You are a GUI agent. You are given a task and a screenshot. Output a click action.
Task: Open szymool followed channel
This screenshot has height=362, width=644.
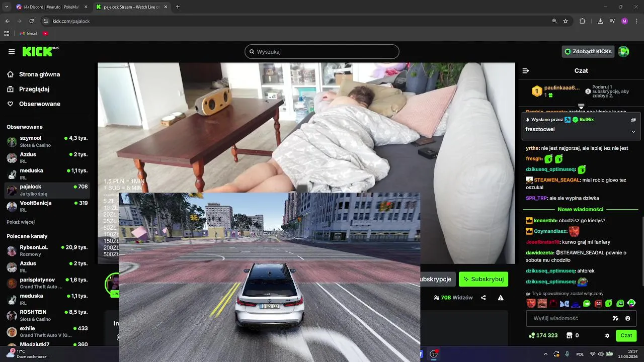point(47,141)
